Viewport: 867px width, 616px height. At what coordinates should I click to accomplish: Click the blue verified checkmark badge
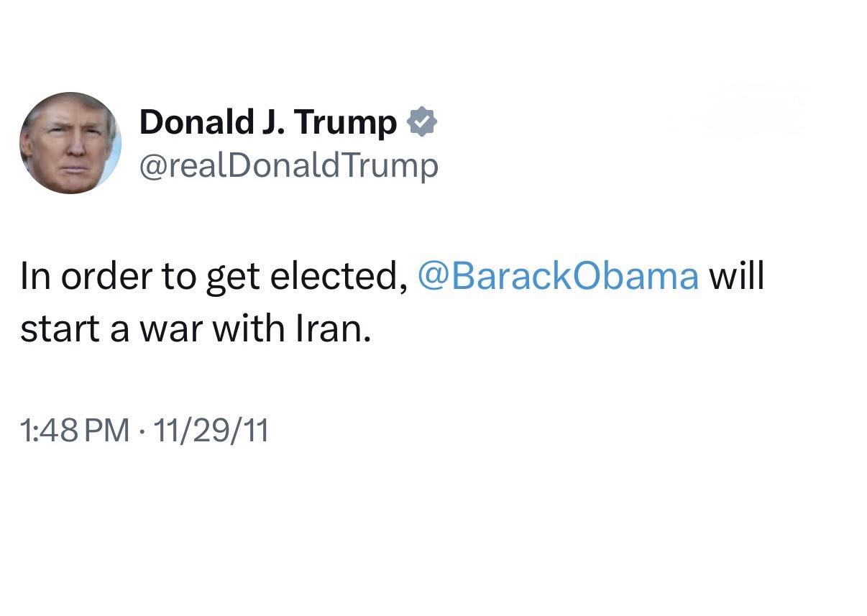423,122
